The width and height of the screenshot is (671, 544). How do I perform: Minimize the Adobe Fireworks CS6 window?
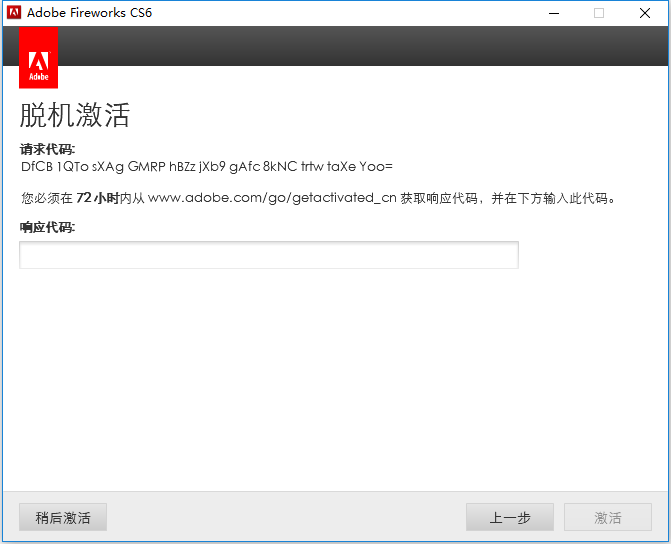[554, 13]
